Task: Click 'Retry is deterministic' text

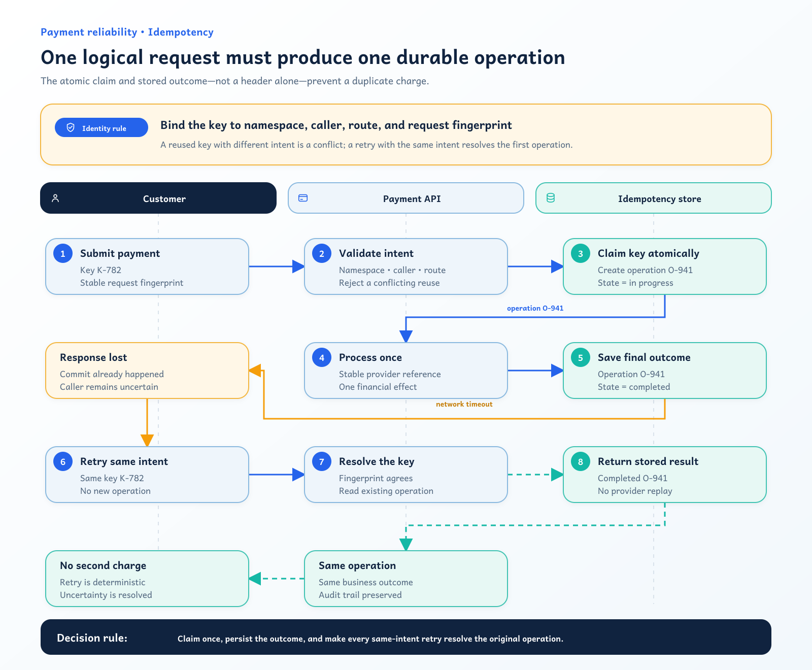Action: [103, 582]
